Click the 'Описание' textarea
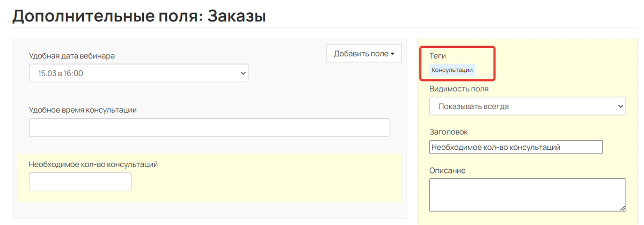Image resolution: width=644 pixels, height=225 pixels. point(528,194)
